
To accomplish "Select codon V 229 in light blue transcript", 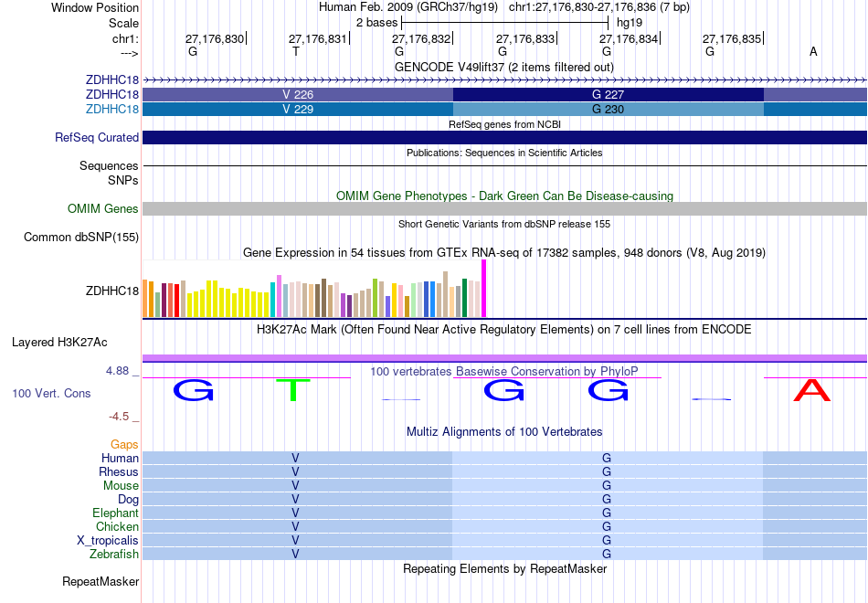I will click(x=298, y=109).
